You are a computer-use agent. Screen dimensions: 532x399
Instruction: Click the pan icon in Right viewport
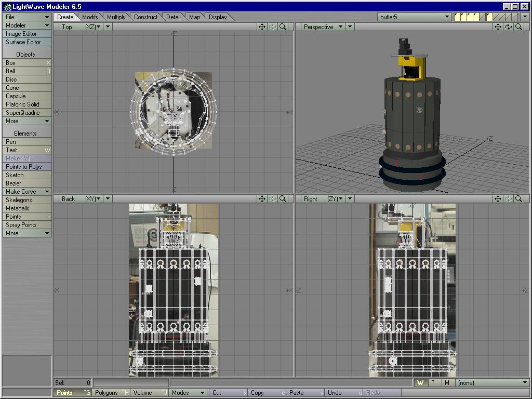pos(498,198)
